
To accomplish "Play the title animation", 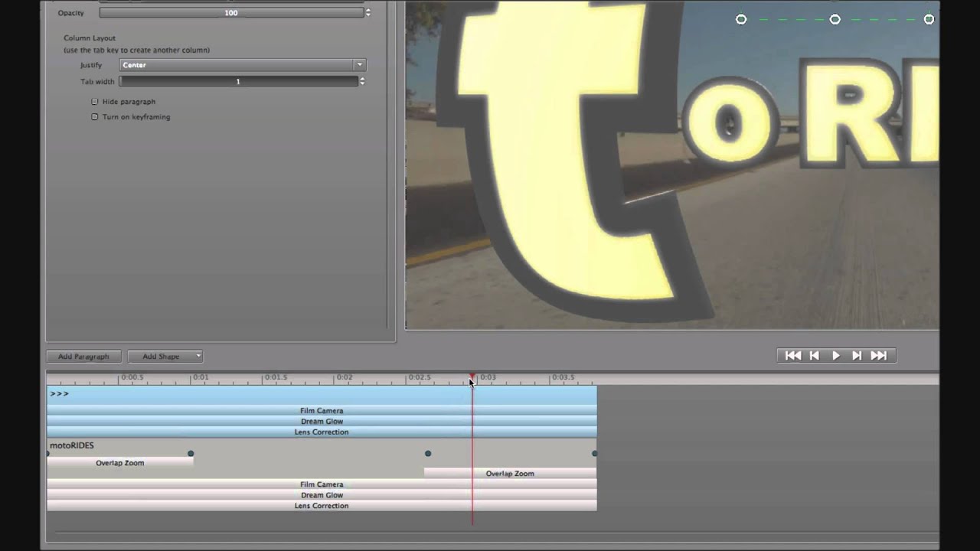I will pos(836,355).
